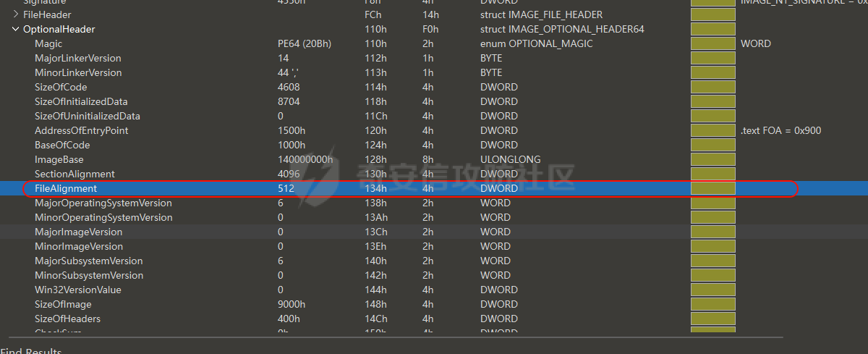The image size is (868, 354).
Task: Click the color swatch in ImageBase row
Action: [712, 159]
